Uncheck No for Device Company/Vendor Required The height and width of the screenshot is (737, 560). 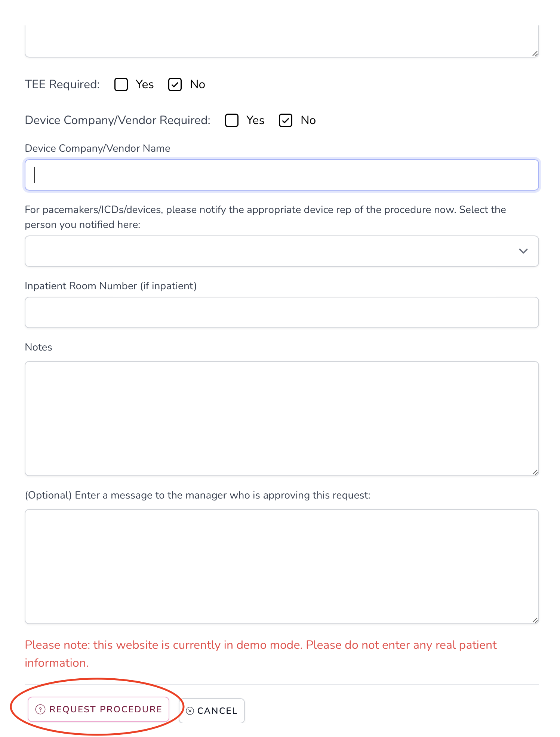[x=286, y=120]
